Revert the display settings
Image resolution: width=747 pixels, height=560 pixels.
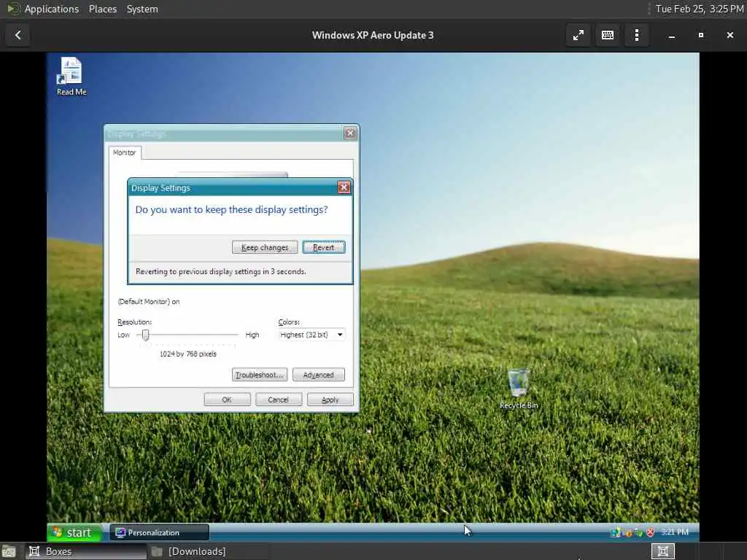point(323,247)
